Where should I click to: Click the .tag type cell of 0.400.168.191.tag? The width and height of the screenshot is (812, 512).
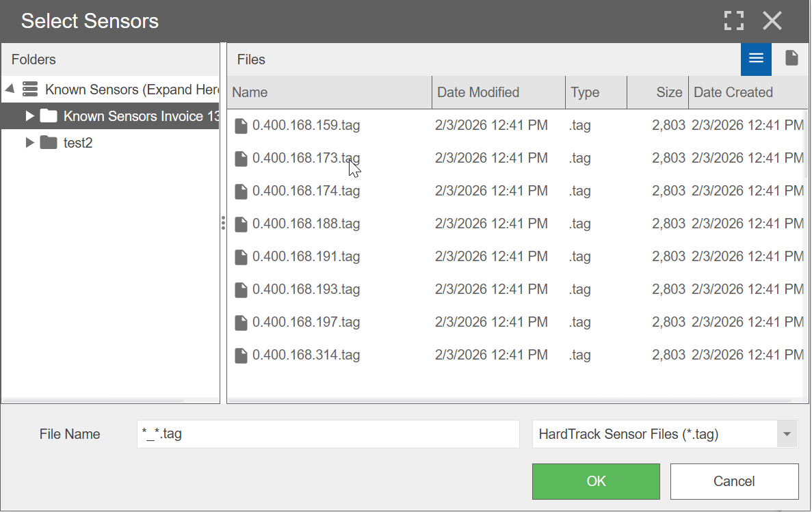[579, 257]
